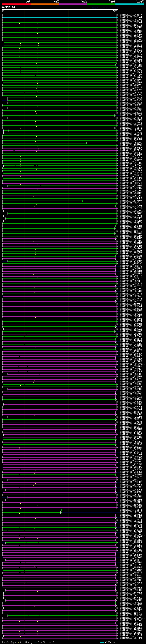The width and height of the screenshot is (146, 644).
Task: Click the UniRef100_B4FAL5 label
Action: pos(131,597)
